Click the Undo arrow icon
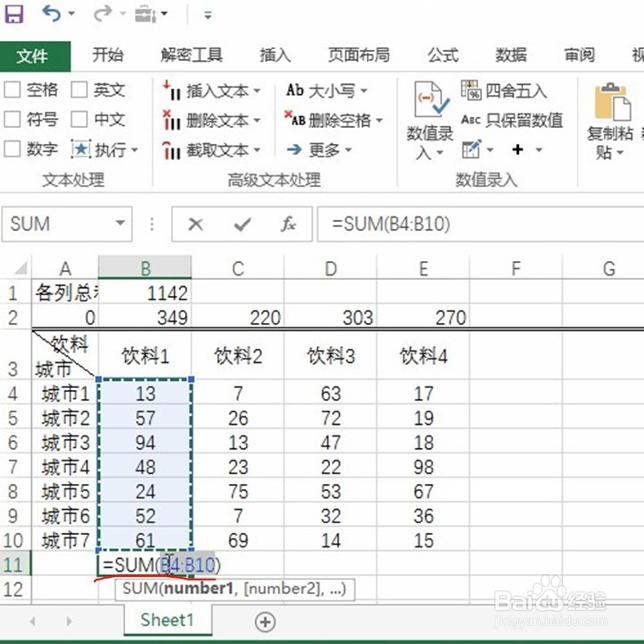 point(52,13)
